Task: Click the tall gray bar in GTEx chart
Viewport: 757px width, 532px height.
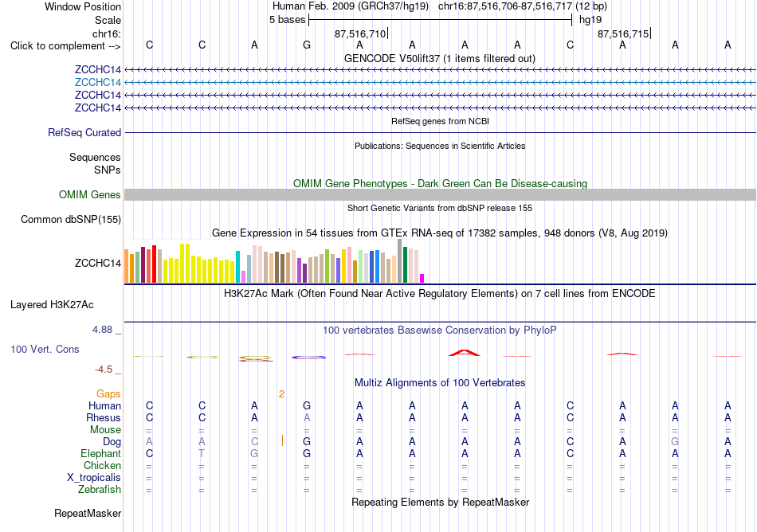Action: coord(400,261)
